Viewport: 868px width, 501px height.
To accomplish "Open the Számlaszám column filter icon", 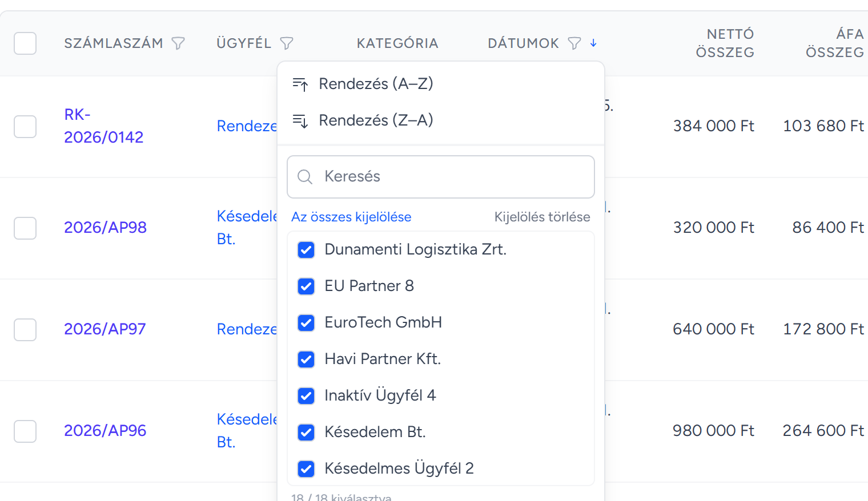I will [178, 43].
